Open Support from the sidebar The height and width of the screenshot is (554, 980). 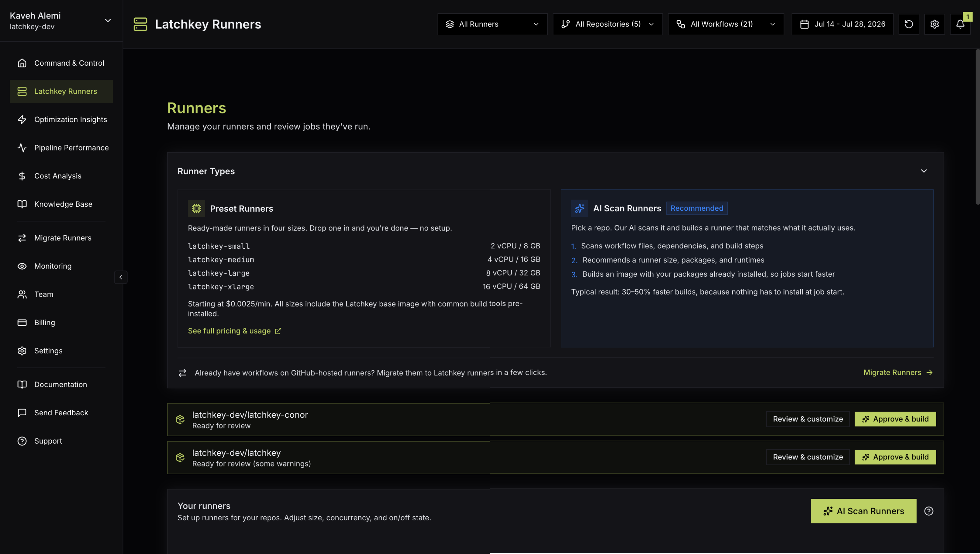[x=61, y=441]
